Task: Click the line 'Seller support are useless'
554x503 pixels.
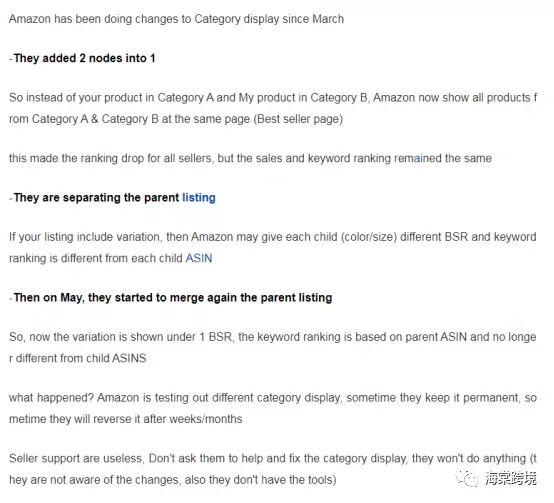Action: click(x=273, y=458)
